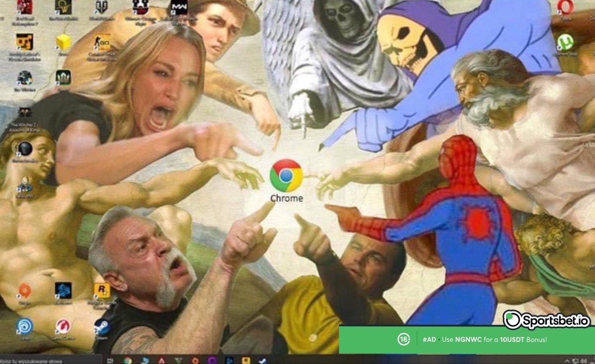Launch the Origin desktop shortcut

[x=24, y=291]
